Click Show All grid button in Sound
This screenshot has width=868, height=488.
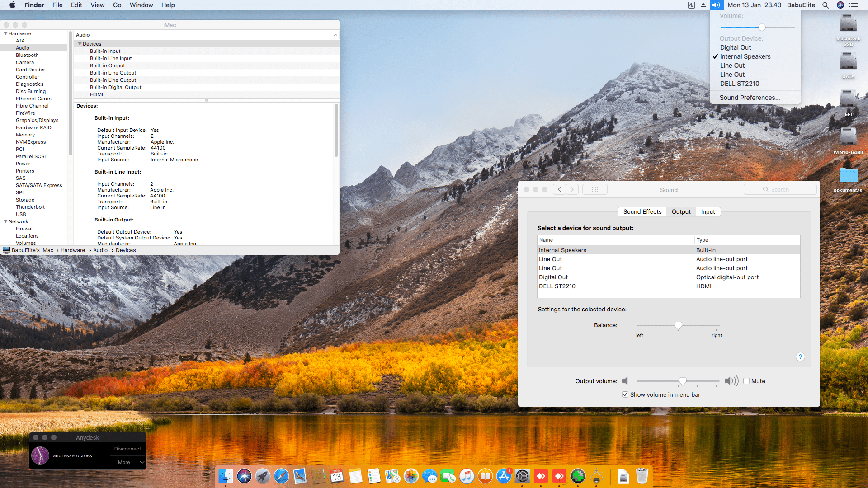(594, 190)
